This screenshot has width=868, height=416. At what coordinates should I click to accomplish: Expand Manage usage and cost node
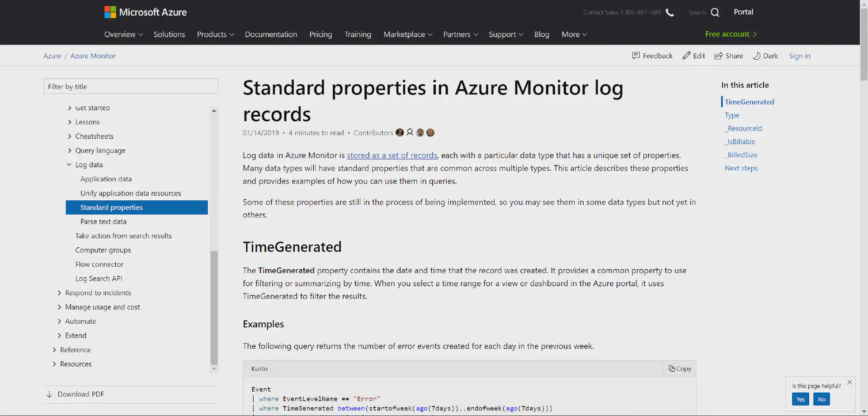coord(59,307)
